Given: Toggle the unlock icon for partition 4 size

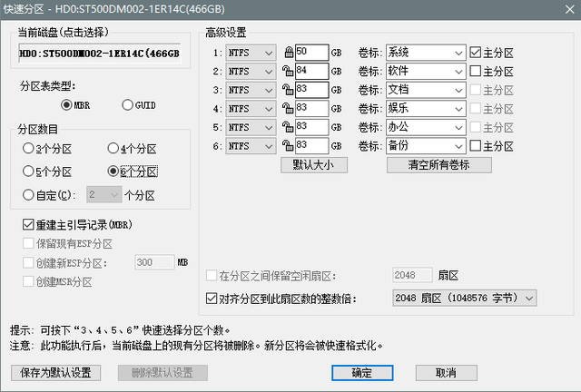Looking at the screenshot, I should coord(288,108).
